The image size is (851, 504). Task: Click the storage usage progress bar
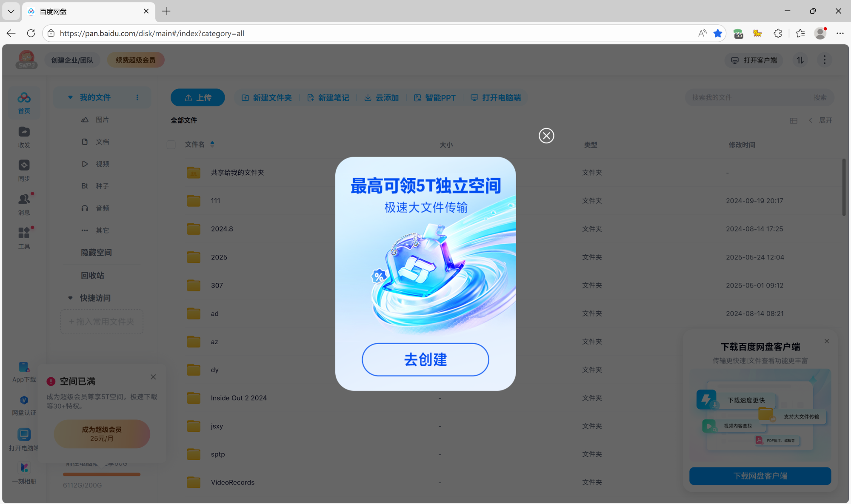(x=101, y=474)
